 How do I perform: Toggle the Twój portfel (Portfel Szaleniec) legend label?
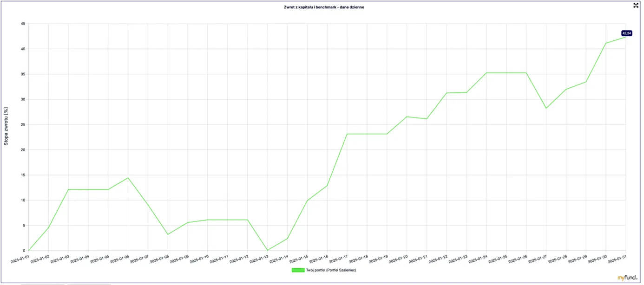[331, 270]
